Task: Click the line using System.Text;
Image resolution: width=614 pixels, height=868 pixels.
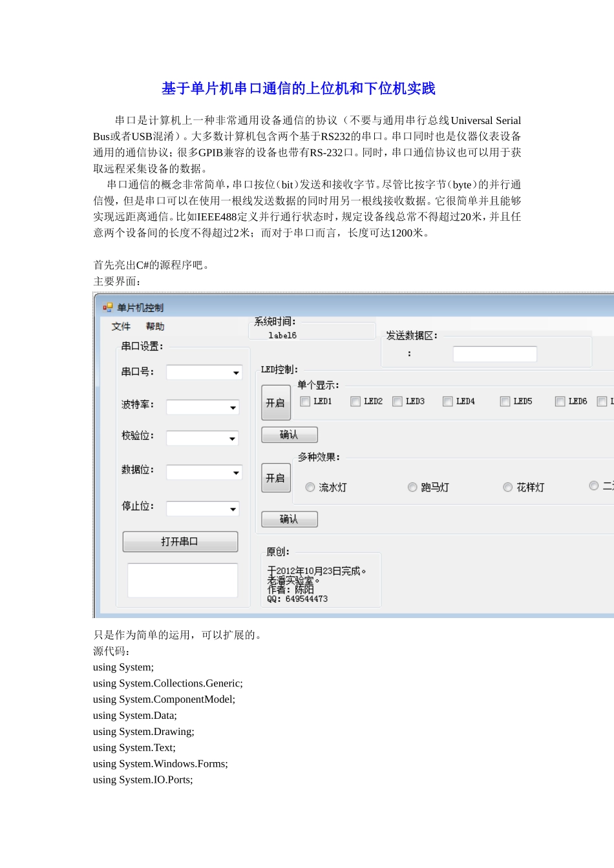Action: point(134,748)
